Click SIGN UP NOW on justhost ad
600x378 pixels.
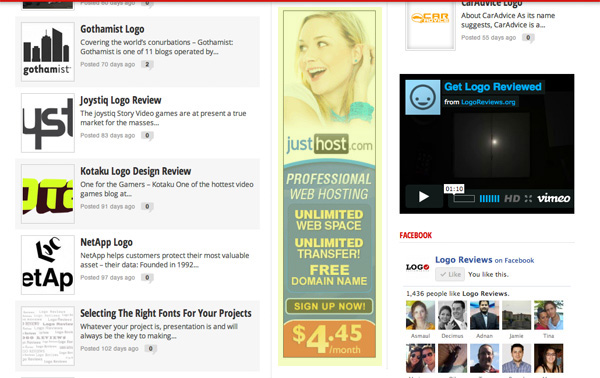[329, 306]
